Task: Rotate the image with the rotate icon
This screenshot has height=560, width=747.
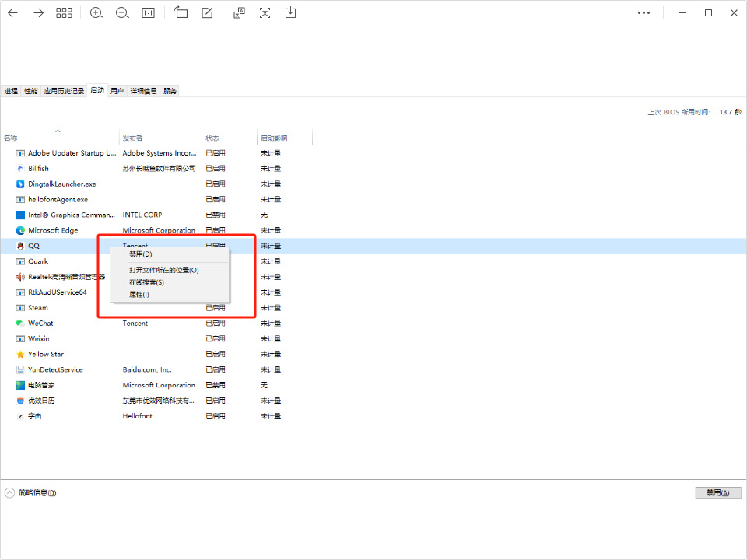Action: click(181, 12)
